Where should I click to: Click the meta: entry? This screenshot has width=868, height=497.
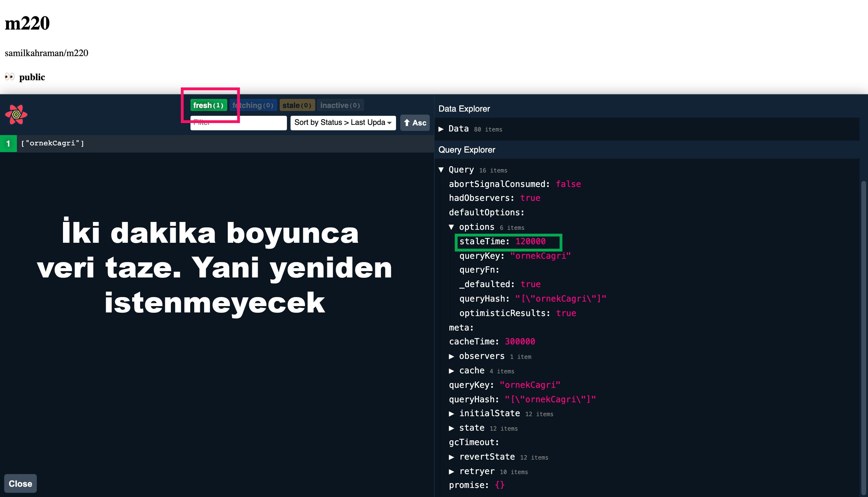pos(461,328)
